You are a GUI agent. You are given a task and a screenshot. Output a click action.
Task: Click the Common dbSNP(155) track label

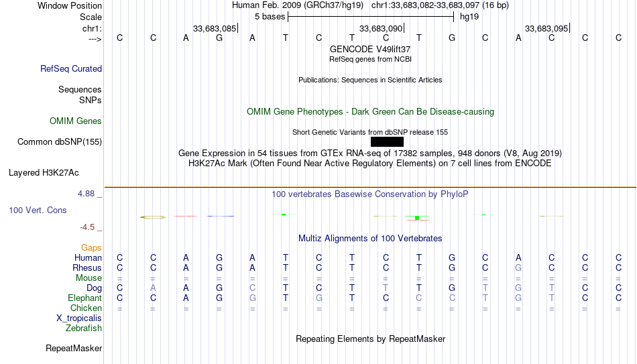[59, 142]
